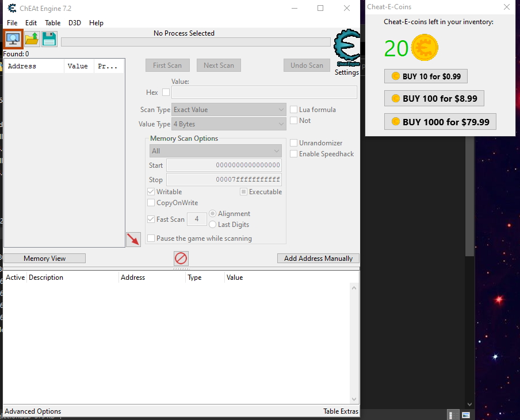The width and height of the screenshot is (520, 420).
Task: Click the Start address field
Action: [224, 165]
